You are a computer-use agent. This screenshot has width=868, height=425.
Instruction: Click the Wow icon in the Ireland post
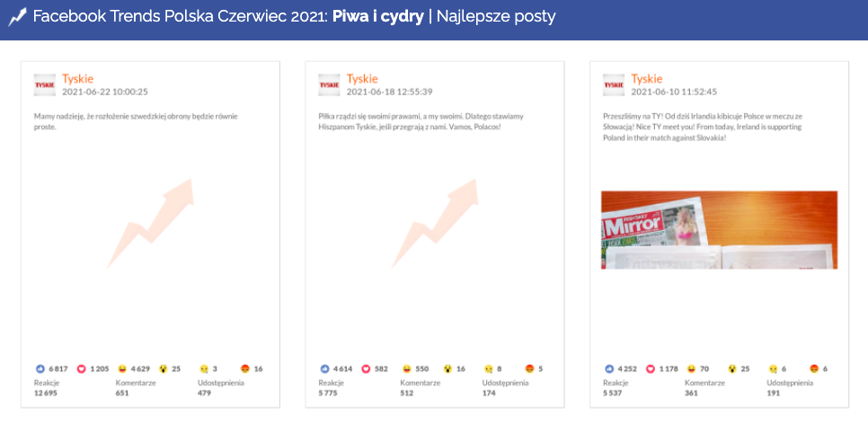tap(732, 368)
